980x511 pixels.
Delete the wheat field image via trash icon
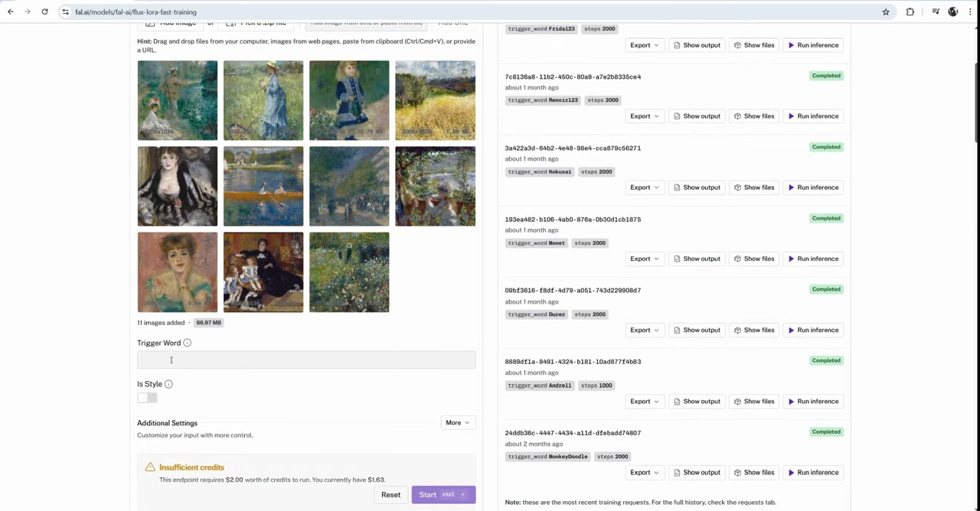tap(464, 71)
